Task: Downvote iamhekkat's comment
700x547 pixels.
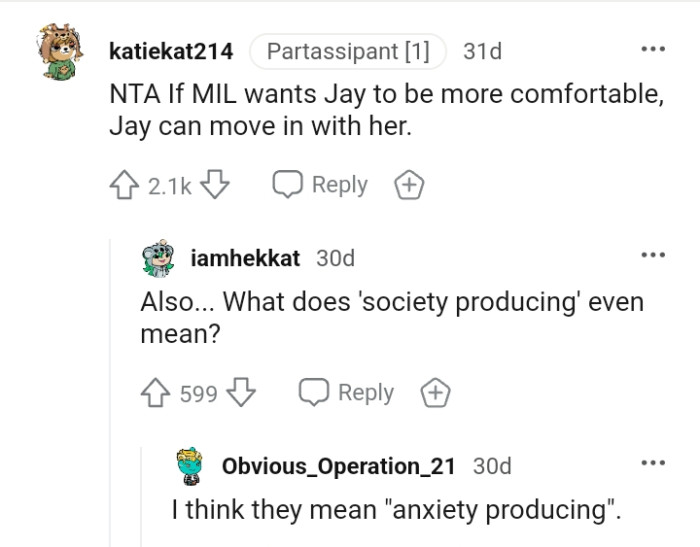Action: pyautogui.click(x=243, y=393)
